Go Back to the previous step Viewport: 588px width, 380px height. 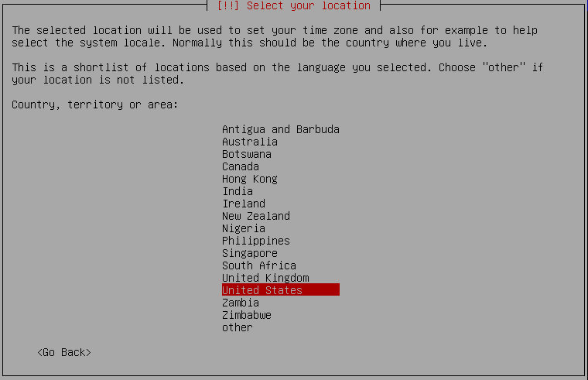click(64, 353)
